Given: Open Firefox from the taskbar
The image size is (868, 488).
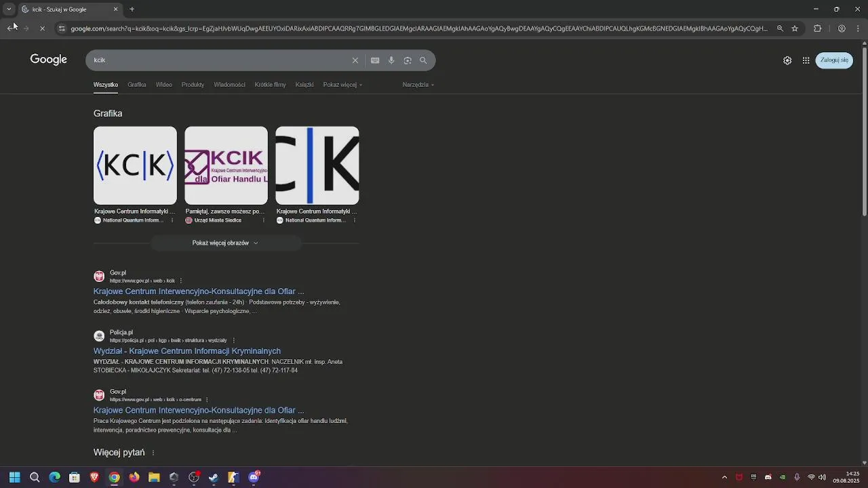Looking at the screenshot, I should pyautogui.click(x=134, y=477).
